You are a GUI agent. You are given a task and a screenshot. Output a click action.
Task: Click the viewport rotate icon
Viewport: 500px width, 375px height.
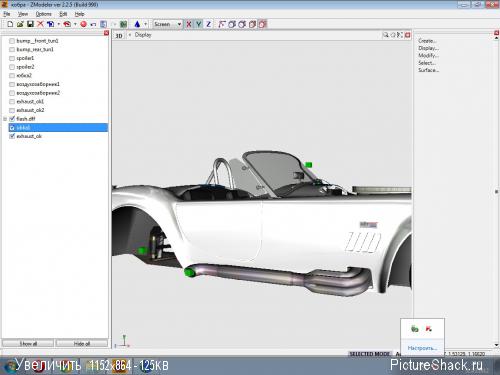[393, 35]
